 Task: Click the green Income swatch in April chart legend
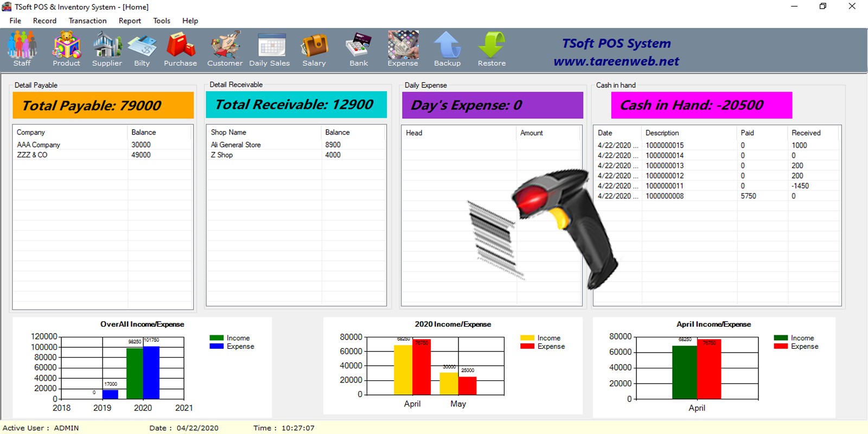click(781, 338)
